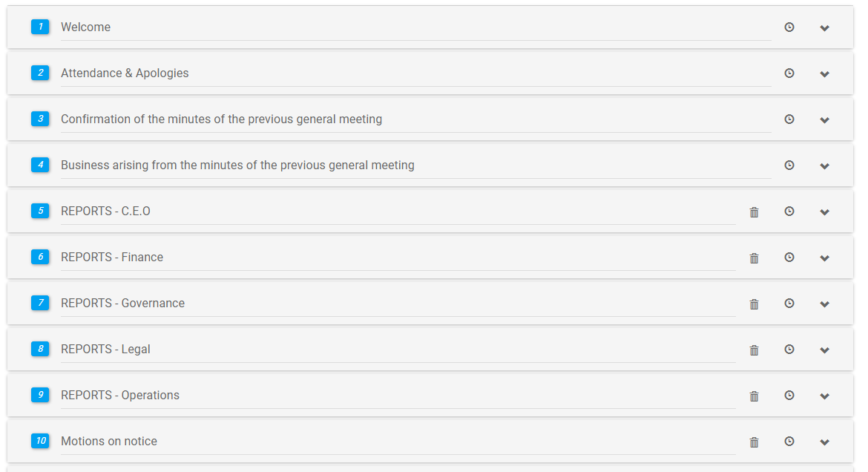Screen dimensions: 868x472
Task: Click the clock icon on Welcome item
Action: pyautogui.click(x=789, y=27)
